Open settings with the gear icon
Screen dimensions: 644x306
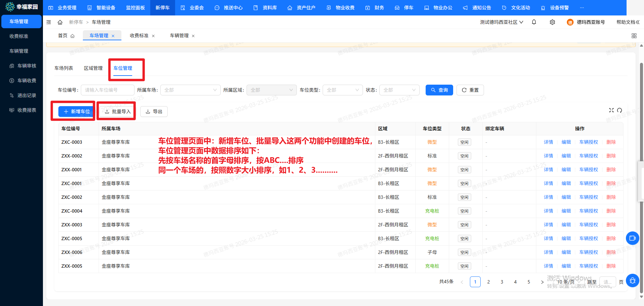coord(552,22)
